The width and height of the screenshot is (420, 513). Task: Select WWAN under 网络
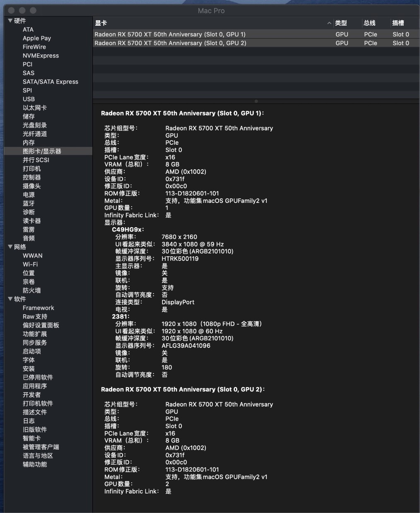coord(32,255)
